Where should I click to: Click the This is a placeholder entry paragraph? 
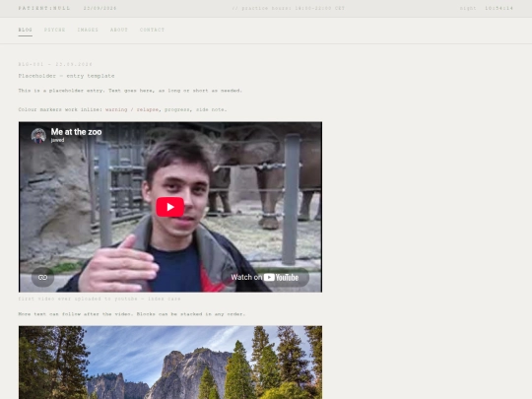pyautogui.click(x=130, y=91)
